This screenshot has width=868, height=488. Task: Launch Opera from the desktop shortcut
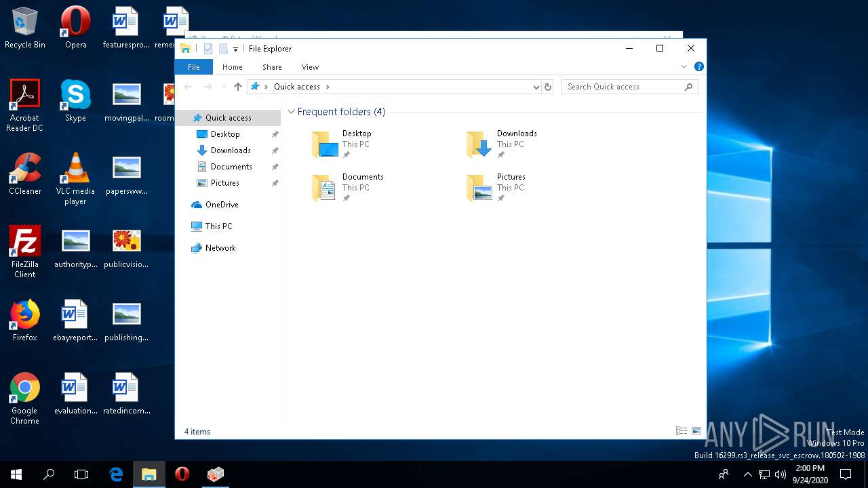pos(75,28)
